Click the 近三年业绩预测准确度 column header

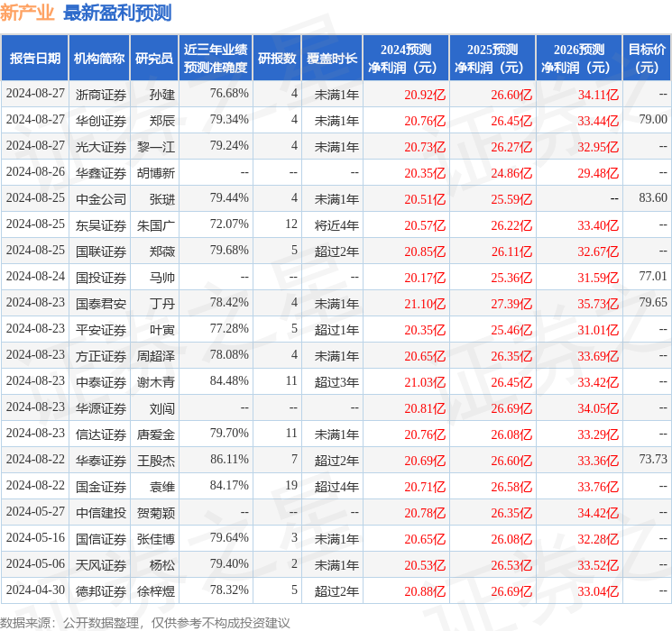(216, 58)
